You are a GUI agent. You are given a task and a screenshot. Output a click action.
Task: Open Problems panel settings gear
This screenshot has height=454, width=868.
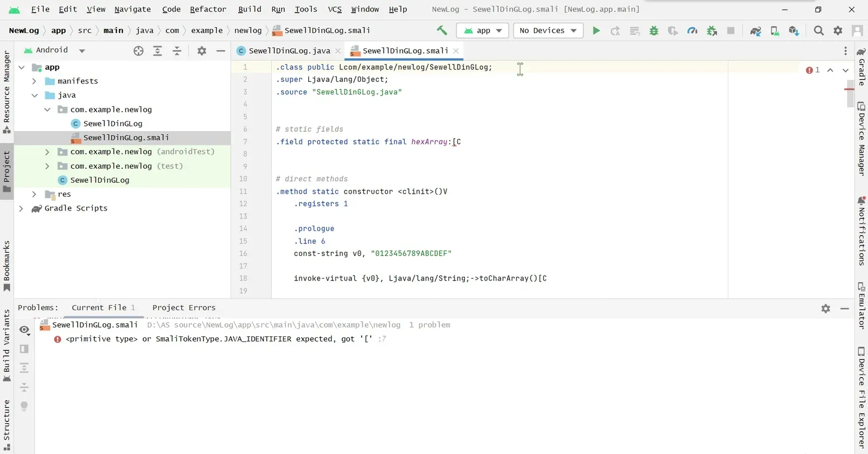point(826,308)
